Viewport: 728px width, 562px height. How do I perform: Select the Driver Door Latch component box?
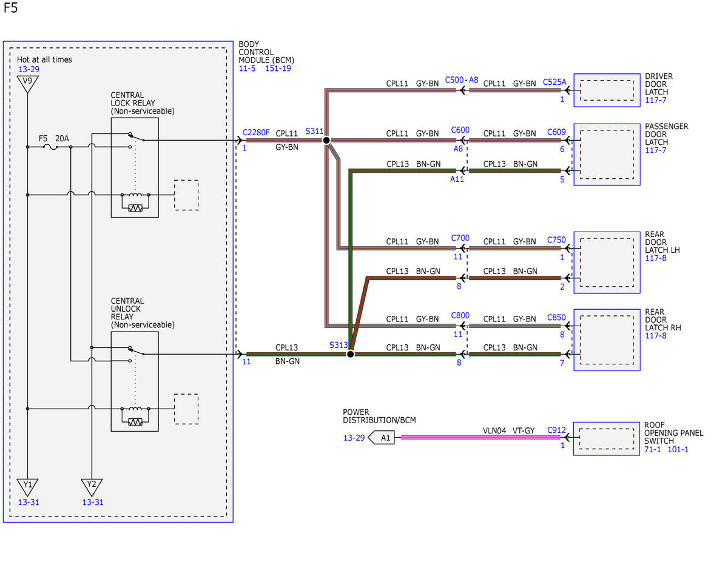(607, 90)
